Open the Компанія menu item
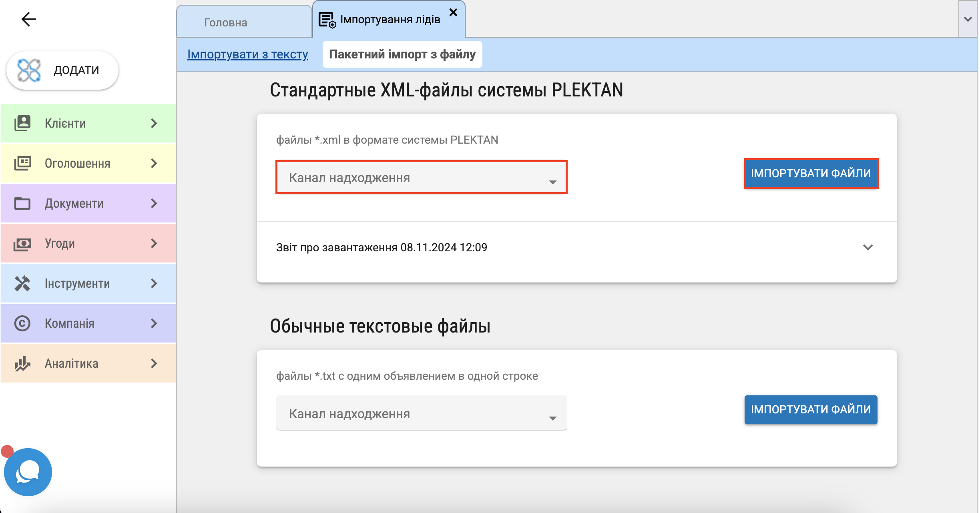This screenshot has width=980, height=513. click(88, 323)
